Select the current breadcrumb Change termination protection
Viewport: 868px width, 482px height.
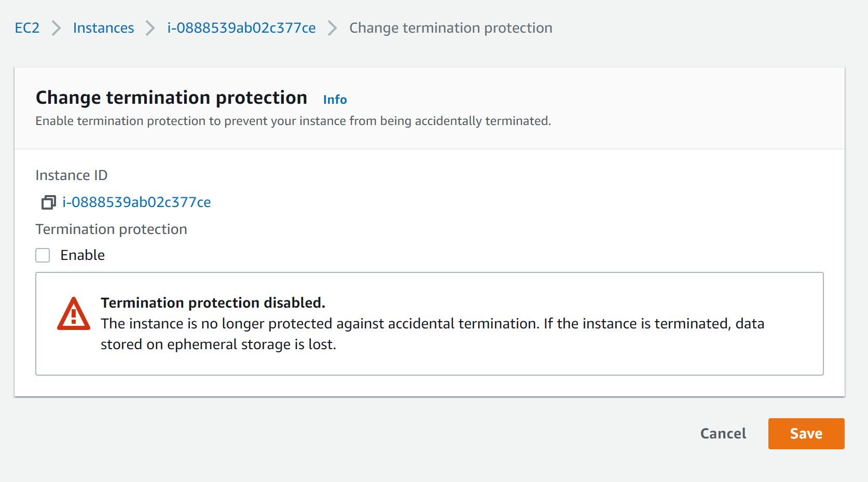point(451,28)
